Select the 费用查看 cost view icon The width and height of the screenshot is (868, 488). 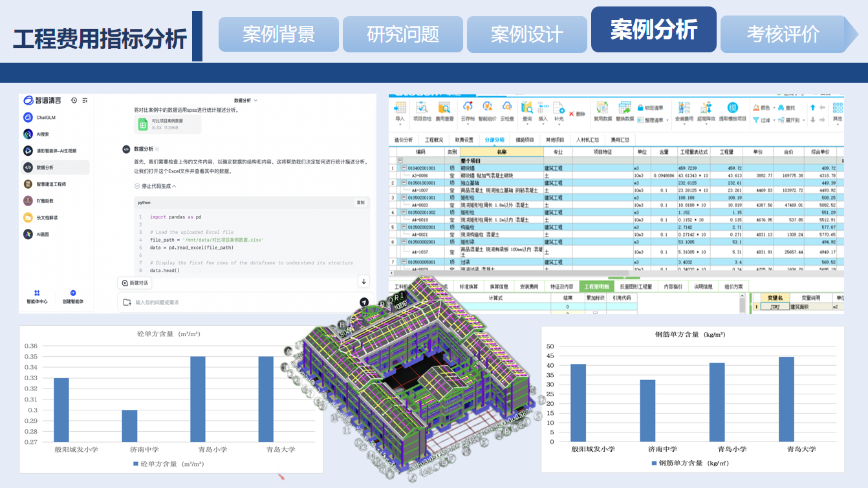pyautogui.click(x=444, y=111)
